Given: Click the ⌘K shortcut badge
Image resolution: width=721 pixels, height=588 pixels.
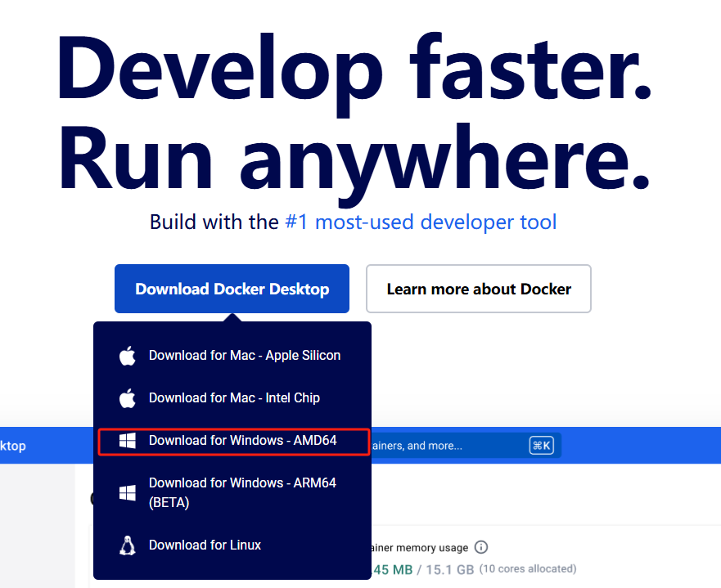Looking at the screenshot, I should 541,445.
